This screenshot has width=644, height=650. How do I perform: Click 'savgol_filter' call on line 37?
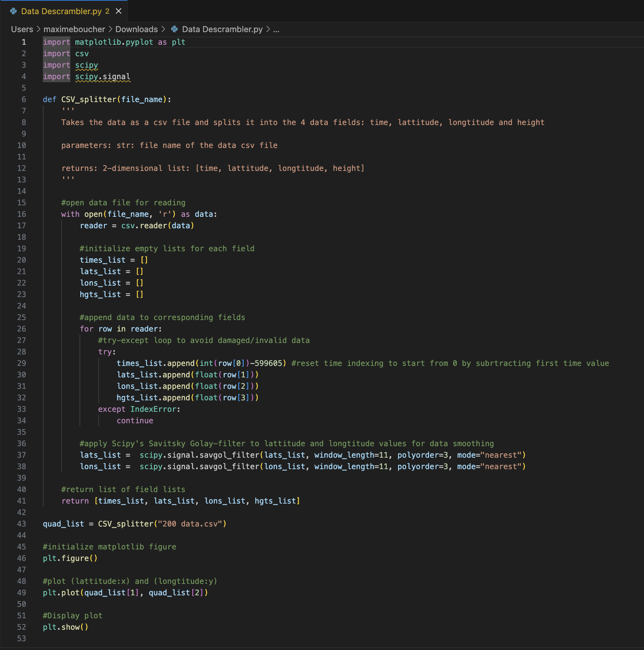229,455
